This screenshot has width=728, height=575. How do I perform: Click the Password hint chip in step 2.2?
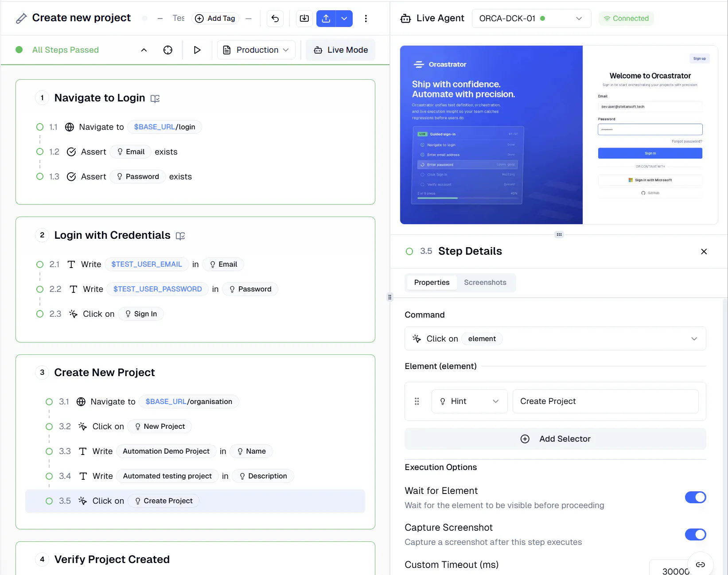(250, 289)
